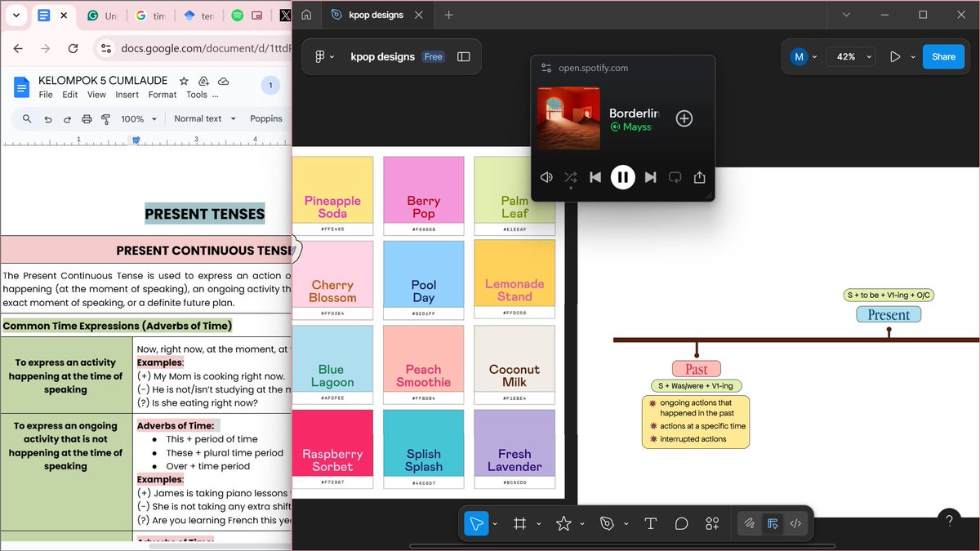Toggle shuffle in Spotify mini player

570,177
